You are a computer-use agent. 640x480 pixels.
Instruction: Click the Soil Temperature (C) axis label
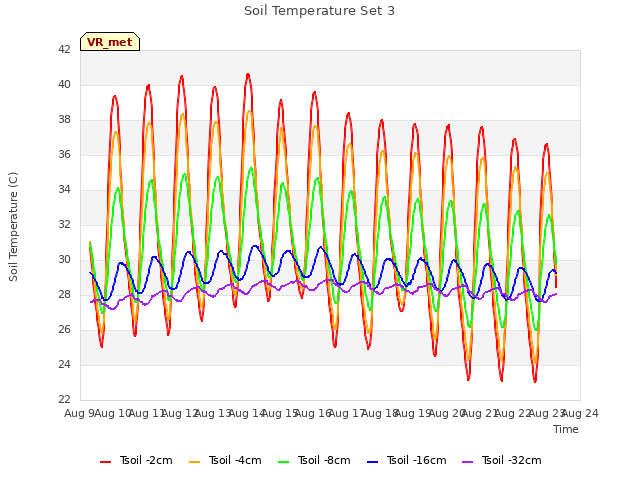pyautogui.click(x=13, y=227)
